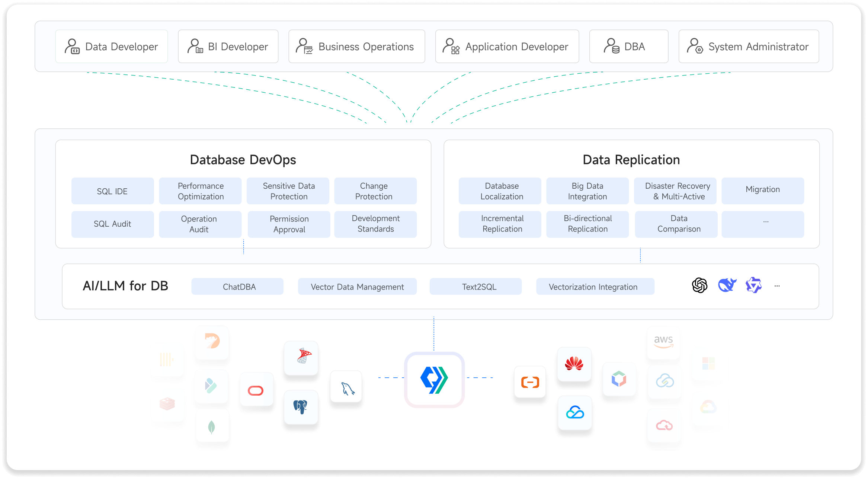The width and height of the screenshot is (868, 479).
Task: Click the Database Localization box
Action: coord(500,191)
